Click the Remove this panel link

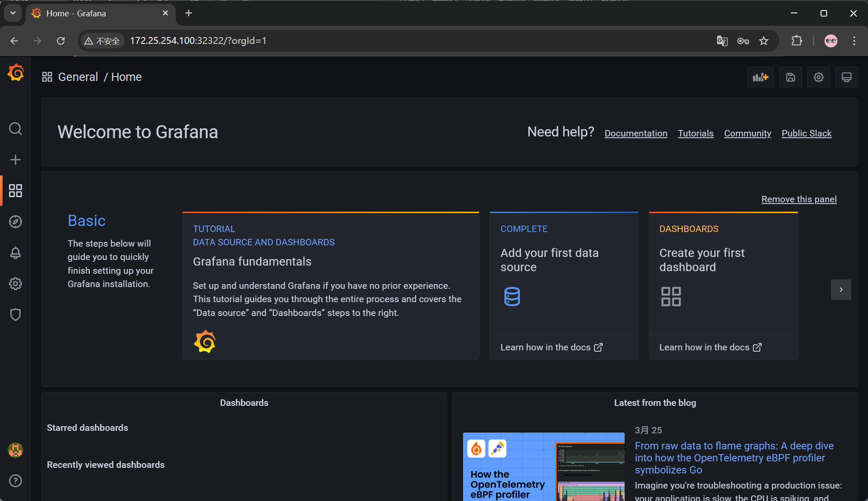tap(799, 199)
